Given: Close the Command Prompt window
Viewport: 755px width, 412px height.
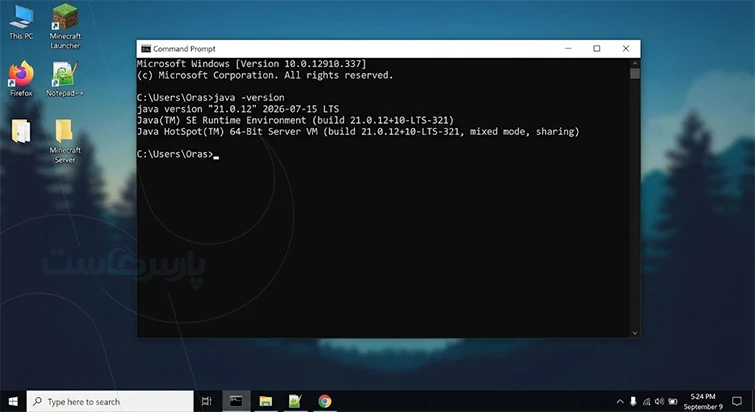Looking at the screenshot, I should click(626, 49).
